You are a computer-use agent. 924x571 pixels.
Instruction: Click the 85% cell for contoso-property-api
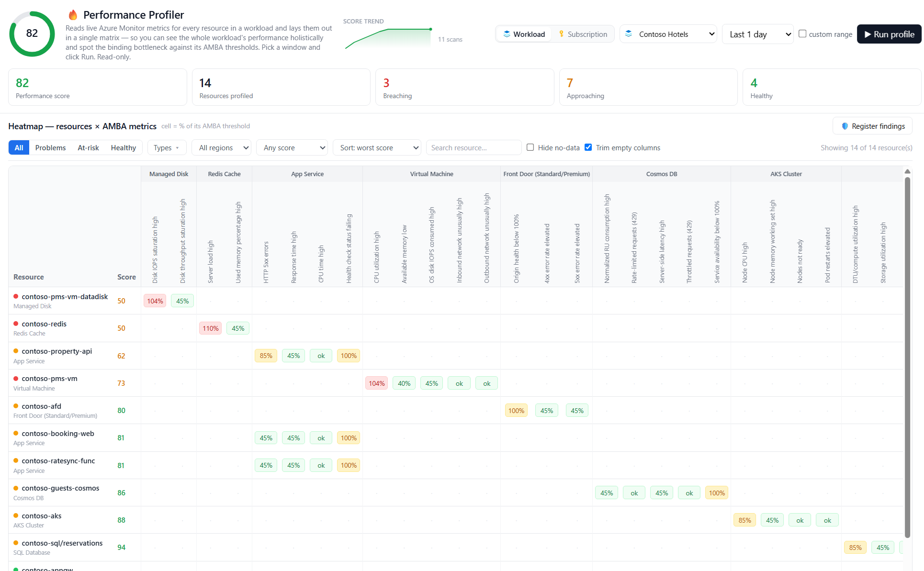(266, 356)
